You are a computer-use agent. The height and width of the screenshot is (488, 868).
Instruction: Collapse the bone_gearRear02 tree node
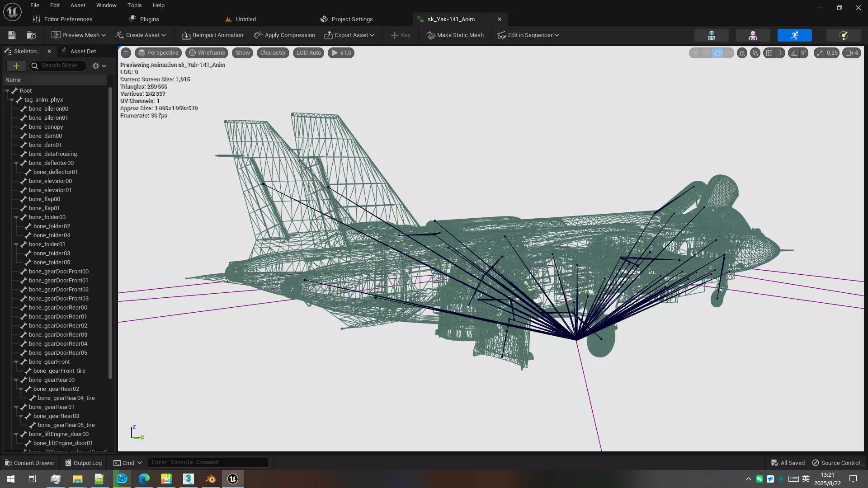21,389
